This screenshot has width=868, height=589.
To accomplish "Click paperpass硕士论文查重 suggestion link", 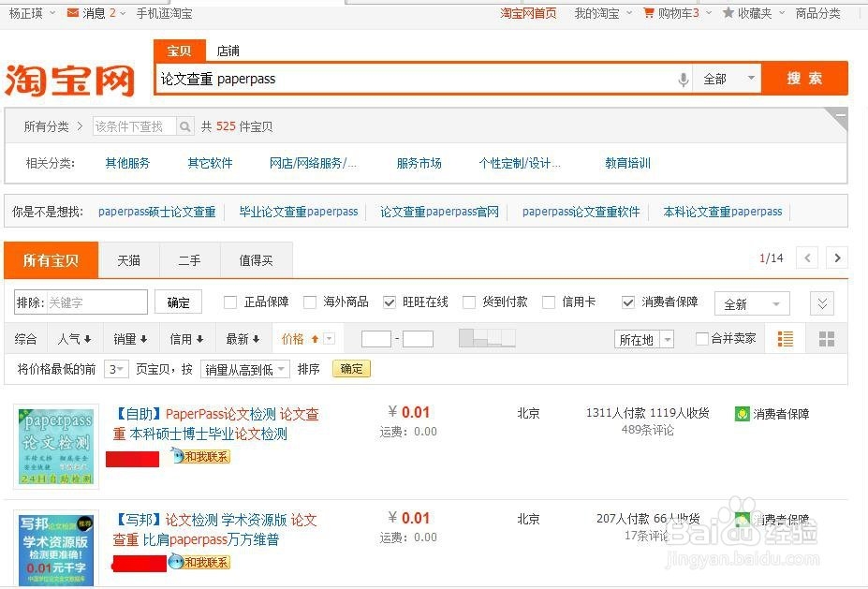I will tap(156, 212).
